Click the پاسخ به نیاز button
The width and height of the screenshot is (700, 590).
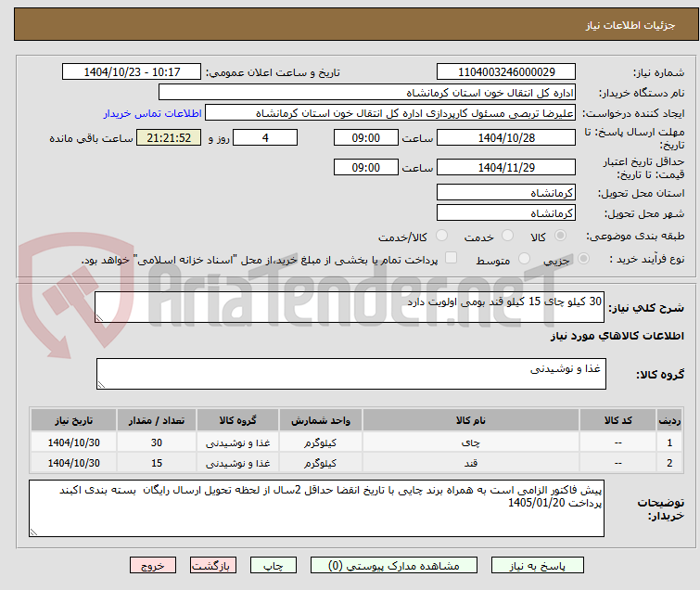click(537, 566)
